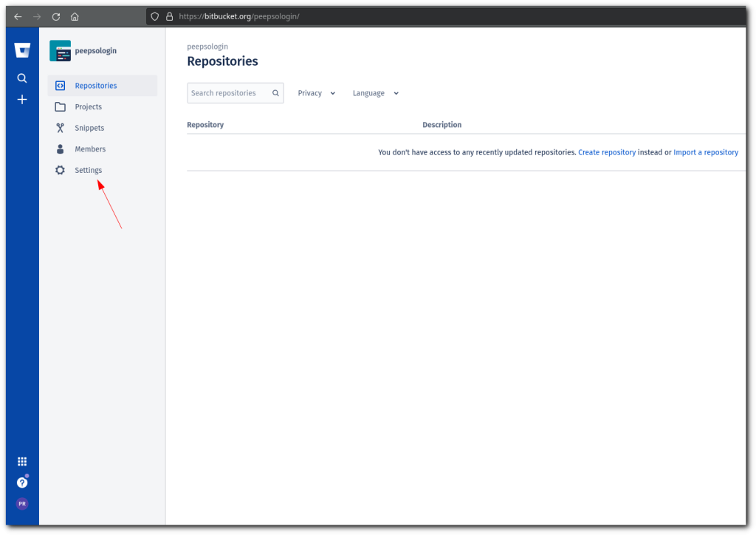
Task: Select the Snippets sidebar icon
Action: (59, 127)
